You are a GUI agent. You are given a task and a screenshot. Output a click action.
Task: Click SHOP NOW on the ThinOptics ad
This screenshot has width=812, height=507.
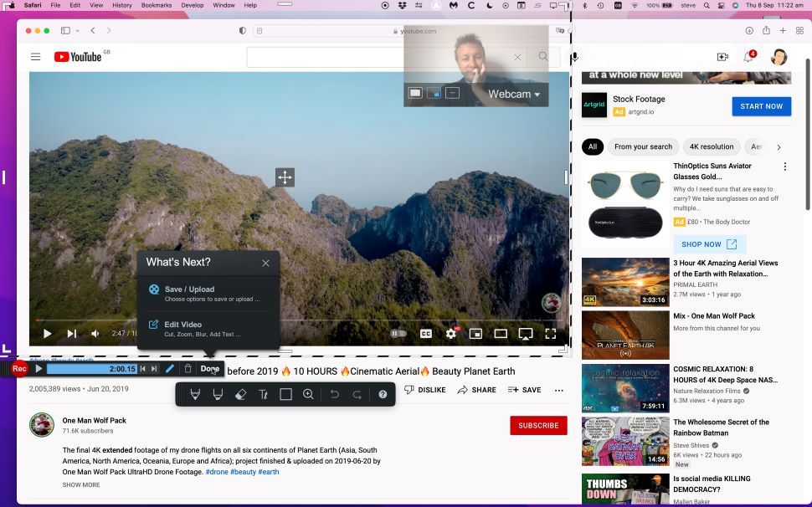click(708, 243)
